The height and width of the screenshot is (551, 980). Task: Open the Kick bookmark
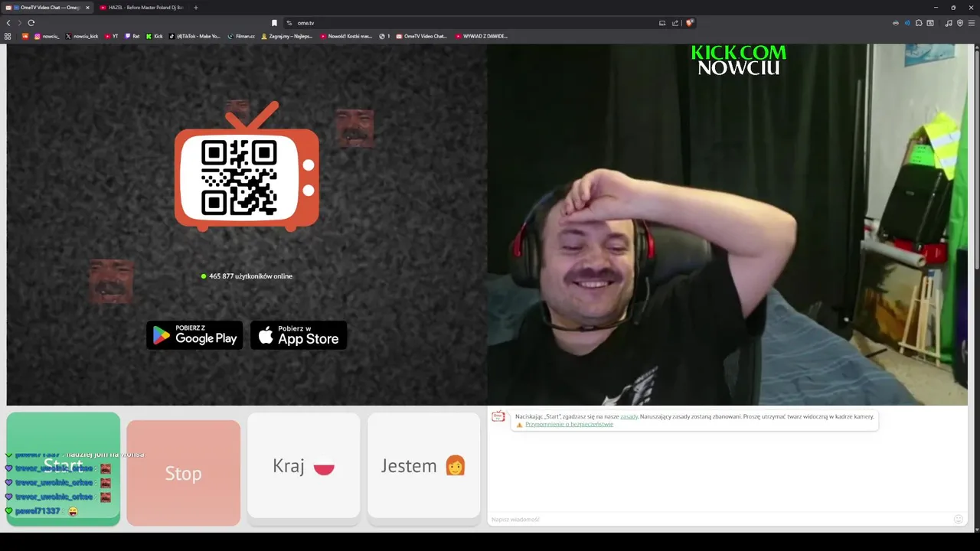(154, 36)
